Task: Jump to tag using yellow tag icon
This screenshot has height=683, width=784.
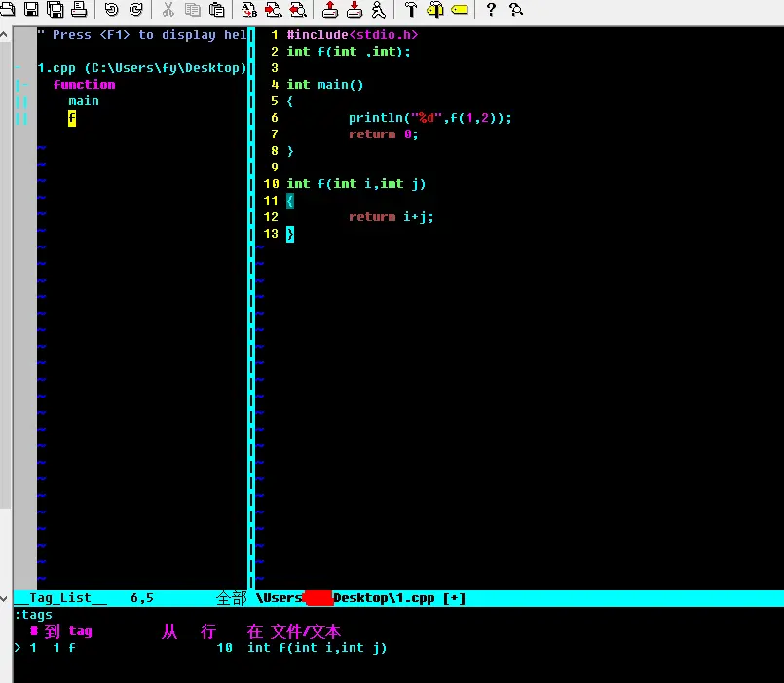Action: point(459,9)
